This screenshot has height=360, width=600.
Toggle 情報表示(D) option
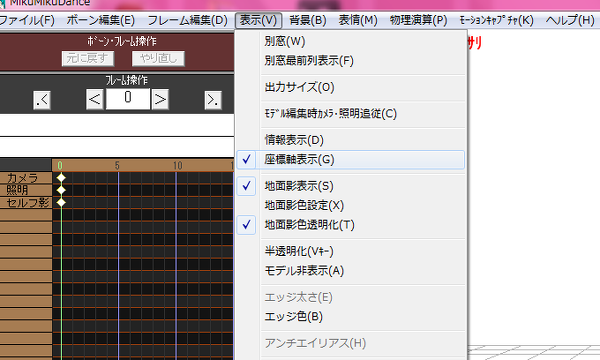[x=351, y=140]
